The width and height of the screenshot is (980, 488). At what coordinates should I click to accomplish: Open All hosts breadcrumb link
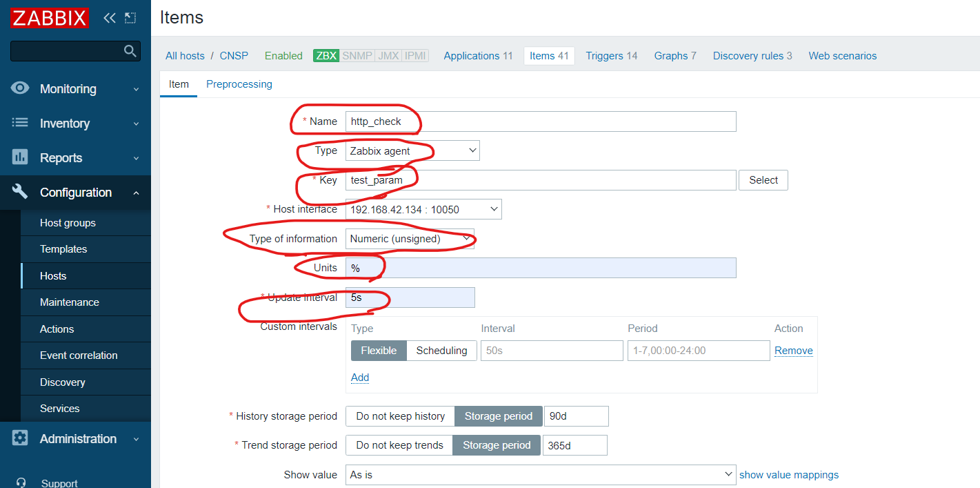pyautogui.click(x=185, y=56)
